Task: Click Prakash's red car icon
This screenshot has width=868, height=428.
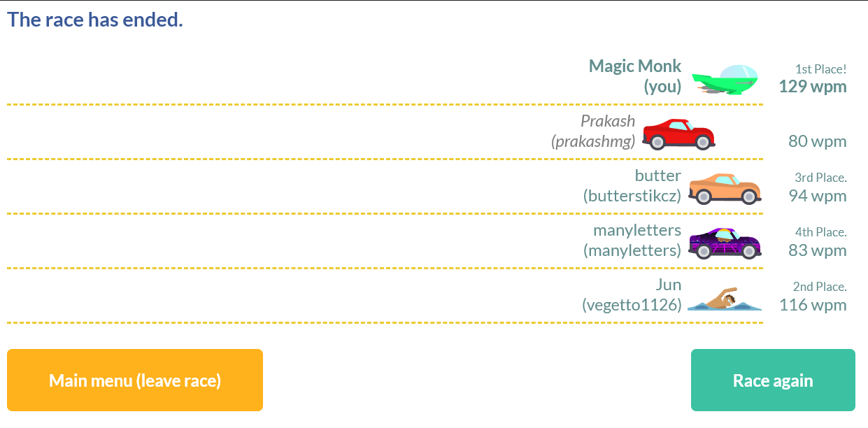Action: coord(678,134)
